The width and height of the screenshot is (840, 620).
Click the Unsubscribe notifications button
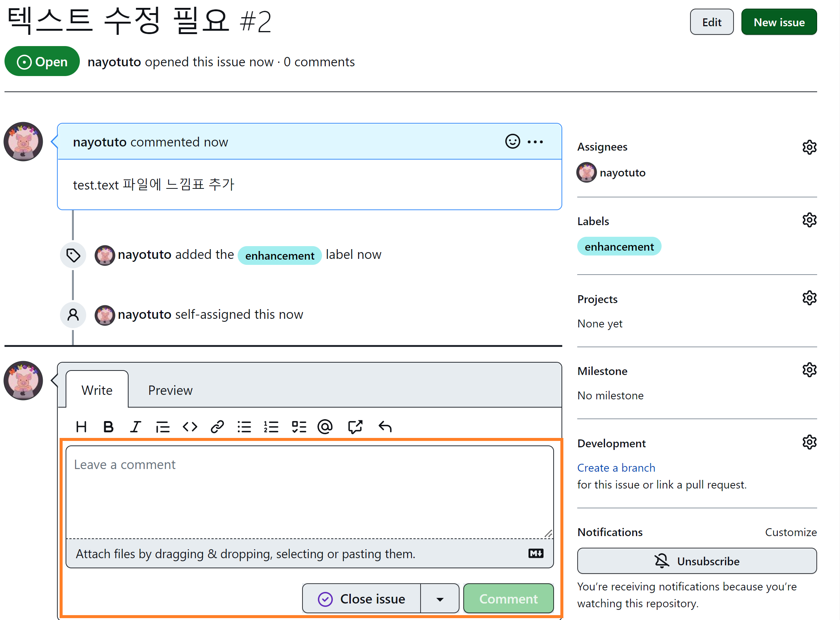pos(696,561)
